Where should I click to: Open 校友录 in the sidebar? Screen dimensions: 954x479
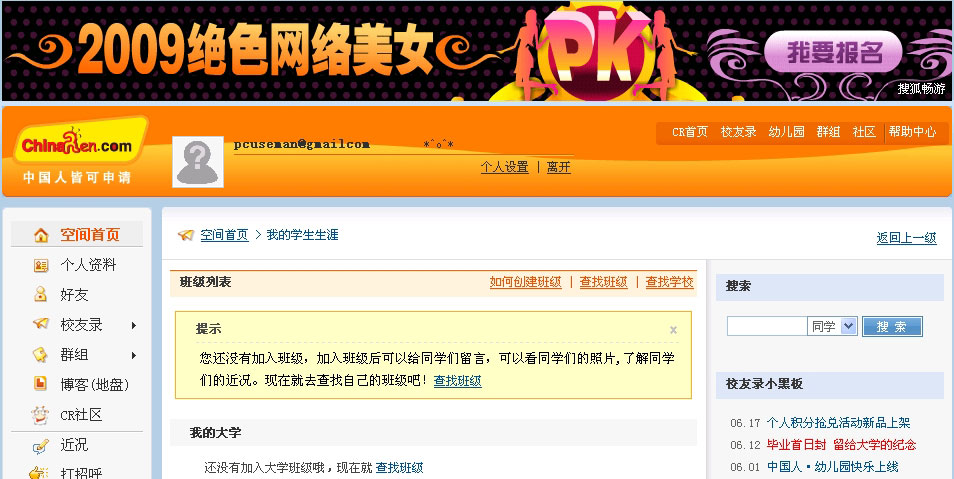coord(82,324)
